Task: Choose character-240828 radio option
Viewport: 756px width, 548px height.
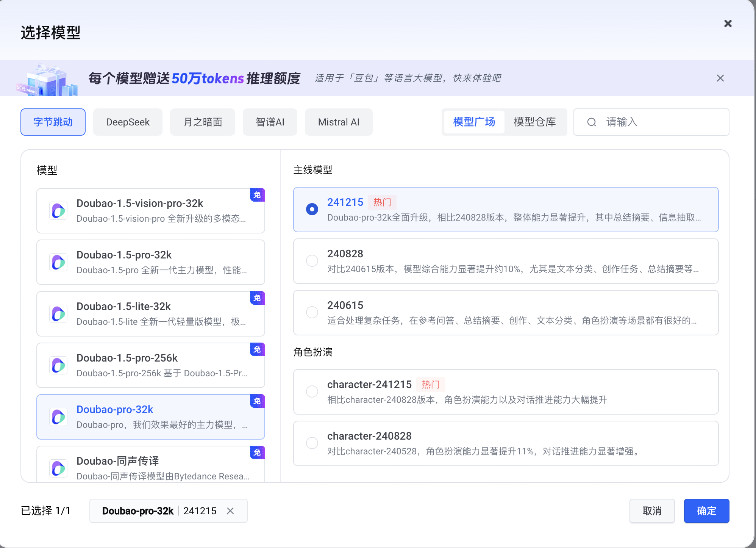Action: click(x=312, y=443)
